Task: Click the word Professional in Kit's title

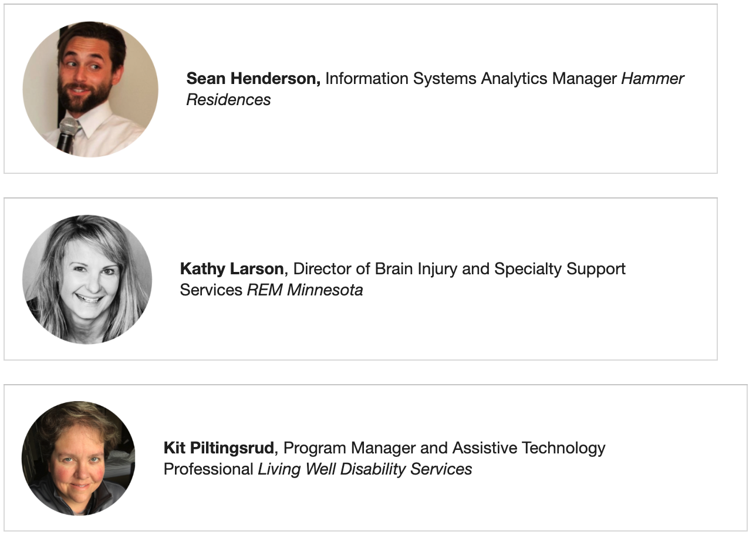Action: click(x=208, y=469)
